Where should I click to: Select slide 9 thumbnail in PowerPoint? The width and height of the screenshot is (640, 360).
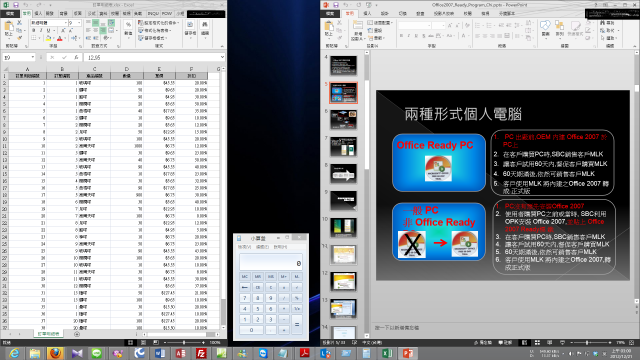point(343,200)
